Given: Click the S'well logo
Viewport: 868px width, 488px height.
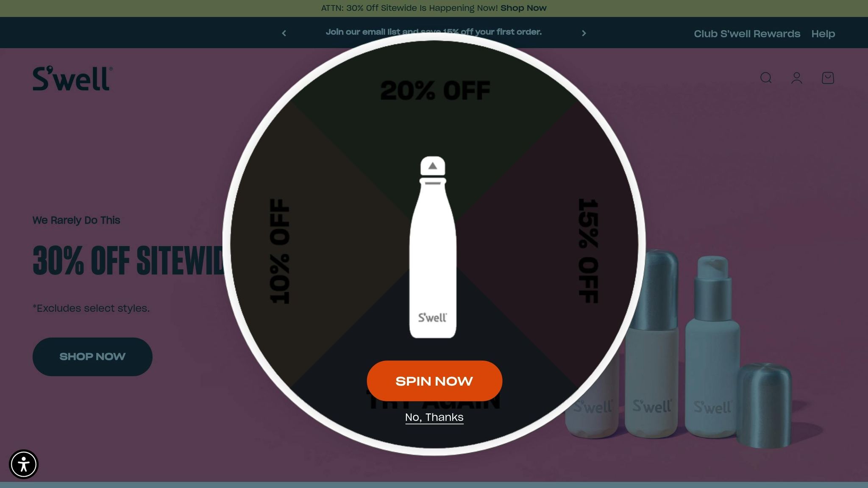Looking at the screenshot, I should (72, 78).
